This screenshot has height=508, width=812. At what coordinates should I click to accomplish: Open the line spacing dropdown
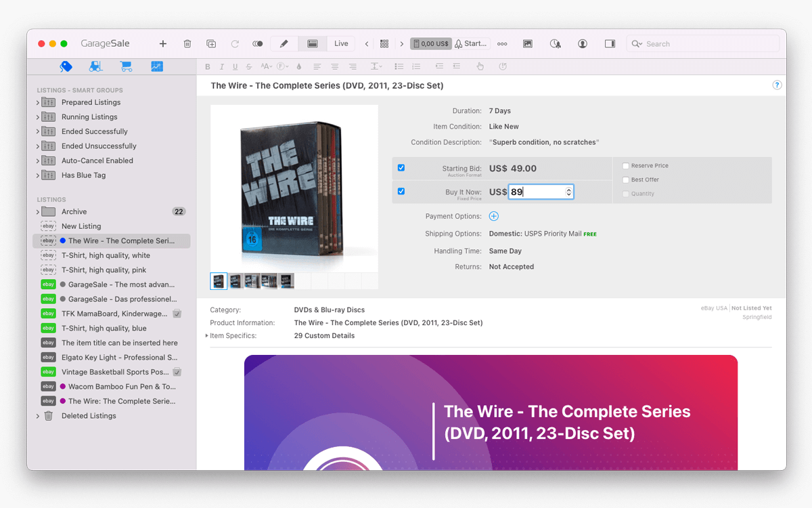(x=376, y=66)
